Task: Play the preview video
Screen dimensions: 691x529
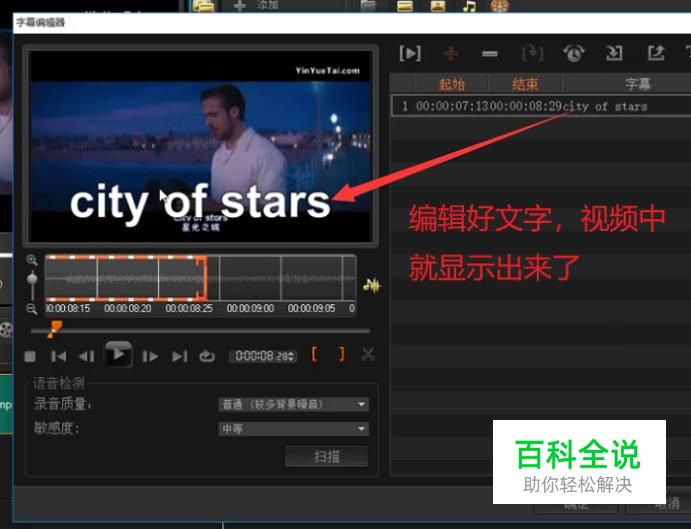Action: coord(118,354)
